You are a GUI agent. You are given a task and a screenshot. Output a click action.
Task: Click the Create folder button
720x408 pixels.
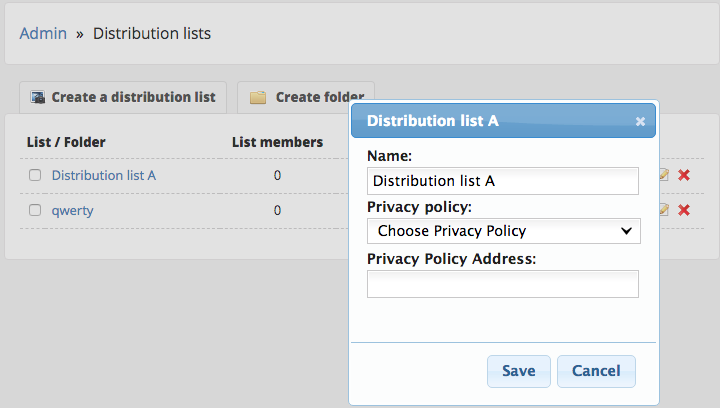pos(306,97)
